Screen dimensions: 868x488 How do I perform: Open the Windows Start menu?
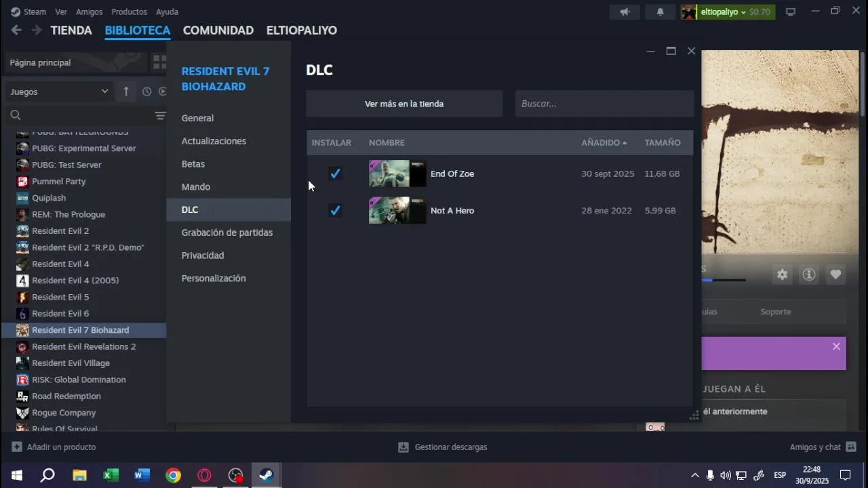(x=16, y=475)
